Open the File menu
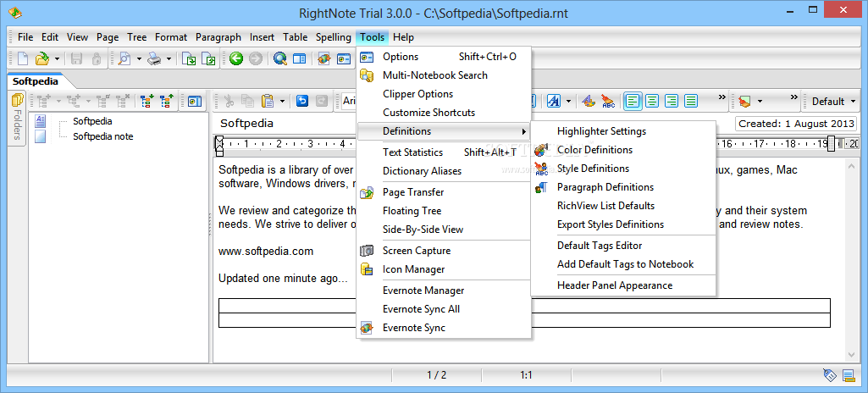The height and width of the screenshot is (393, 868). 25,37
